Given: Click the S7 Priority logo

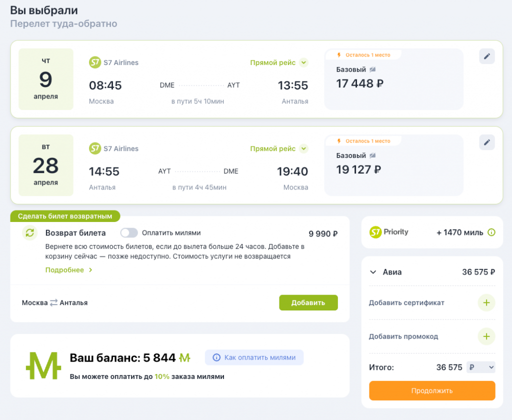Looking at the screenshot, I should pyautogui.click(x=388, y=232).
